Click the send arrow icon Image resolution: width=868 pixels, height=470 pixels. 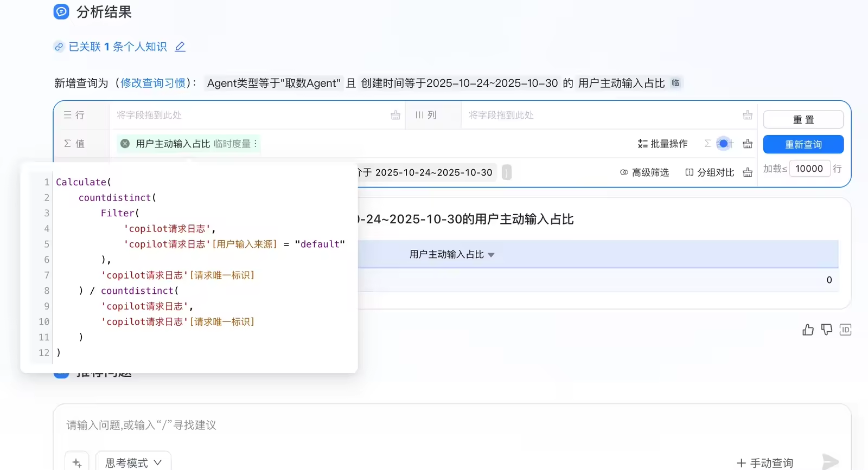pyautogui.click(x=830, y=462)
